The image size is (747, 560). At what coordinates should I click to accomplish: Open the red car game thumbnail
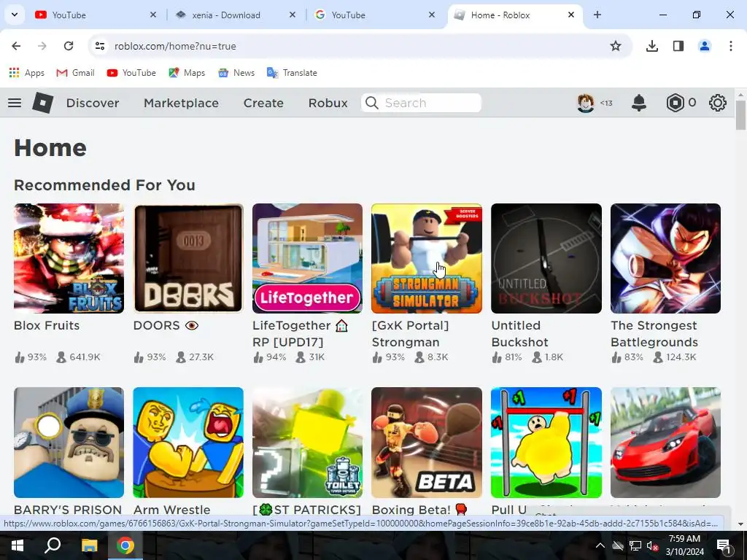(x=665, y=443)
